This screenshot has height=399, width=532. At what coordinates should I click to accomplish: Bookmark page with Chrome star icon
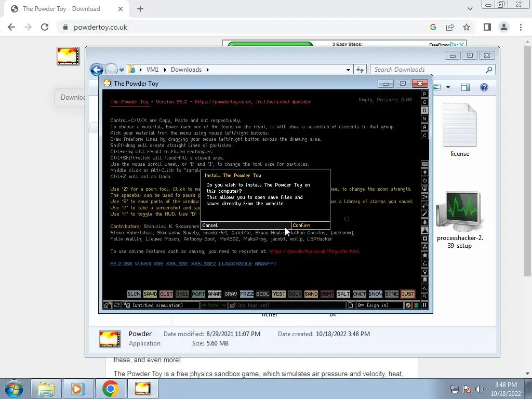[467, 27]
